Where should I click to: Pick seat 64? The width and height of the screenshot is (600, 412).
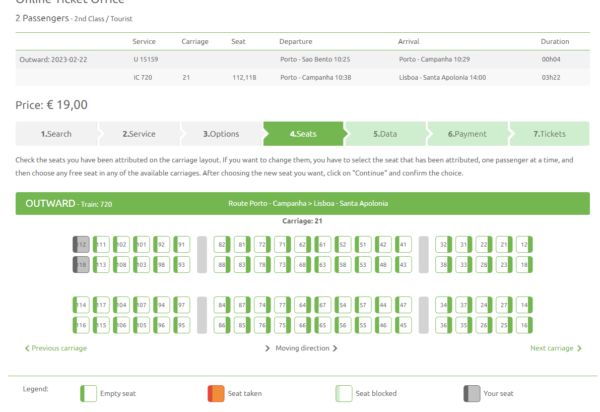[x=303, y=305]
